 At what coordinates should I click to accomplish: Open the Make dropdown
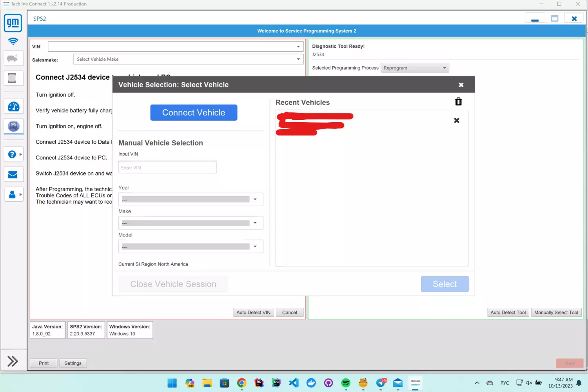pyautogui.click(x=191, y=223)
